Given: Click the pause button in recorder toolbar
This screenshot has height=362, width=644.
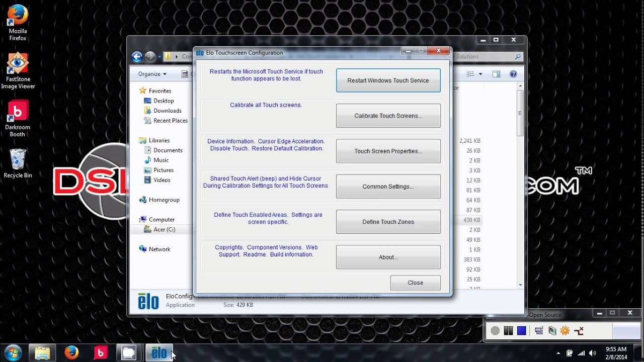Looking at the screenshot, I should point(508,330).
